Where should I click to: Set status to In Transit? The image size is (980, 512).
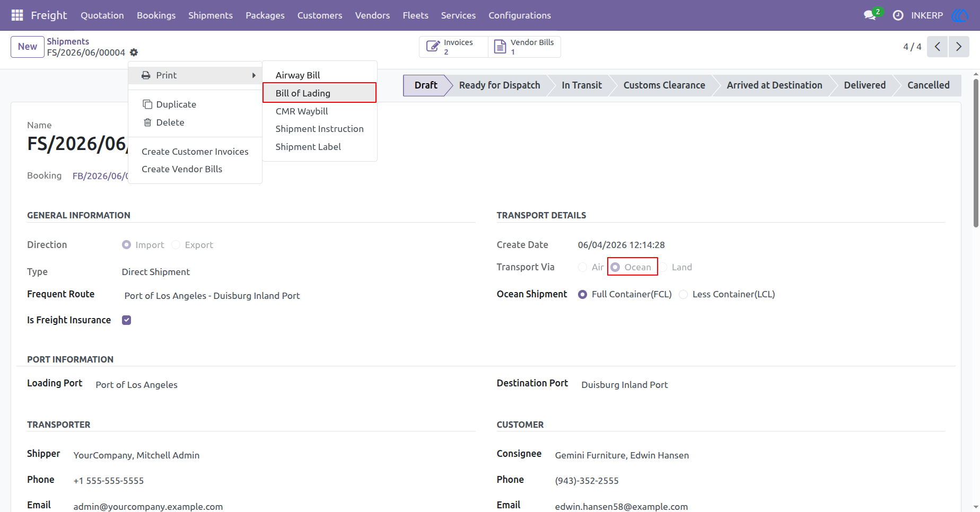(582, 85)
